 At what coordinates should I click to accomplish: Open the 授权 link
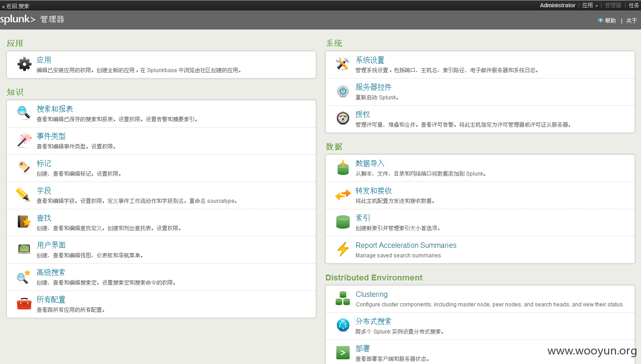click(x=363, y=114)
